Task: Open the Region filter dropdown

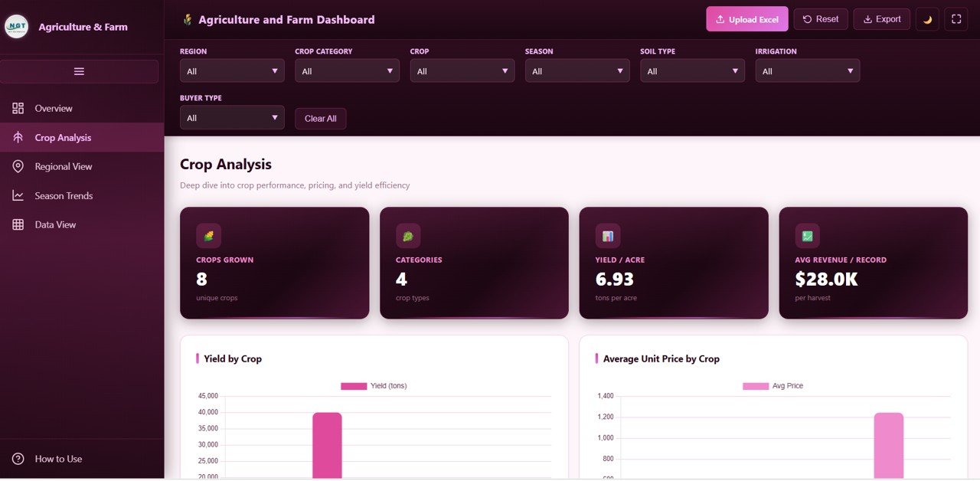Action: pyautogui.click(x=232, y=70)
